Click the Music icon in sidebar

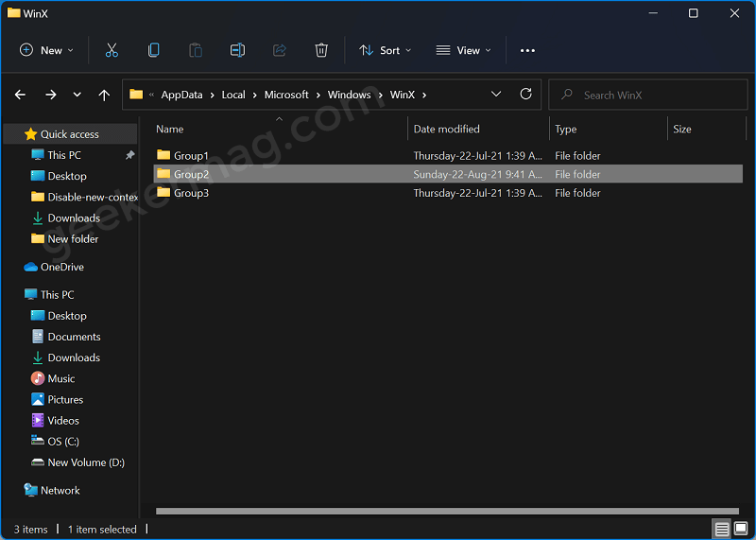pyautogui.click(x=38, y=378)
